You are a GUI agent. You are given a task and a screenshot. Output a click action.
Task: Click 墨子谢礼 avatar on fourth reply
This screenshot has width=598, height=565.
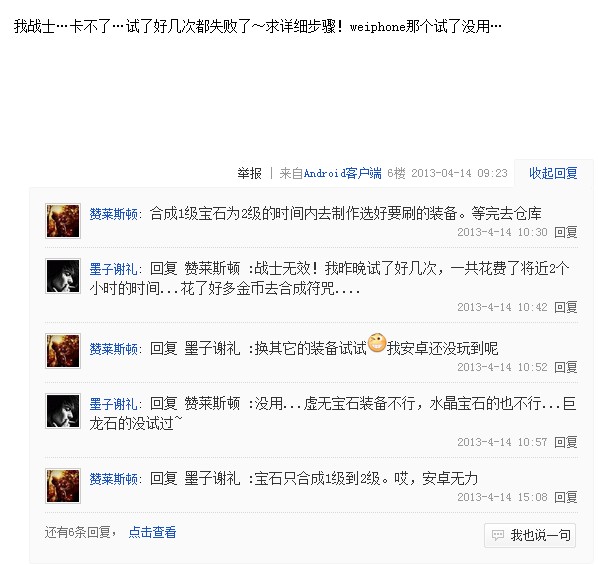63,411
